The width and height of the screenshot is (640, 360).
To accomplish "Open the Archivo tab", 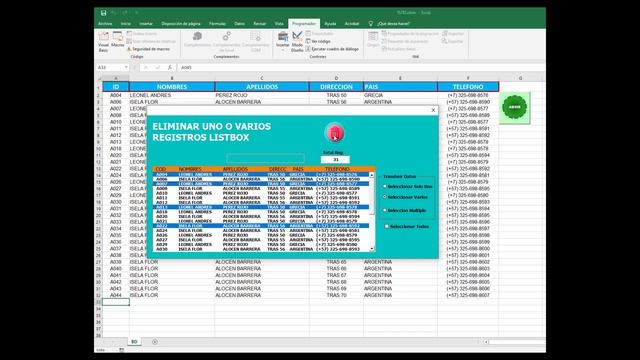I will 105,24.
